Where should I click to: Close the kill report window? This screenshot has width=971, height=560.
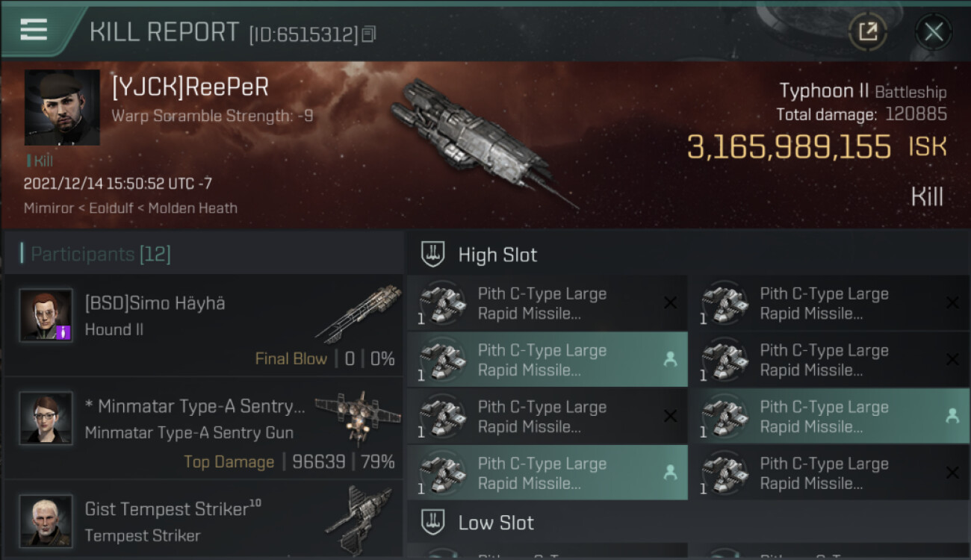[x=933, y=31]
